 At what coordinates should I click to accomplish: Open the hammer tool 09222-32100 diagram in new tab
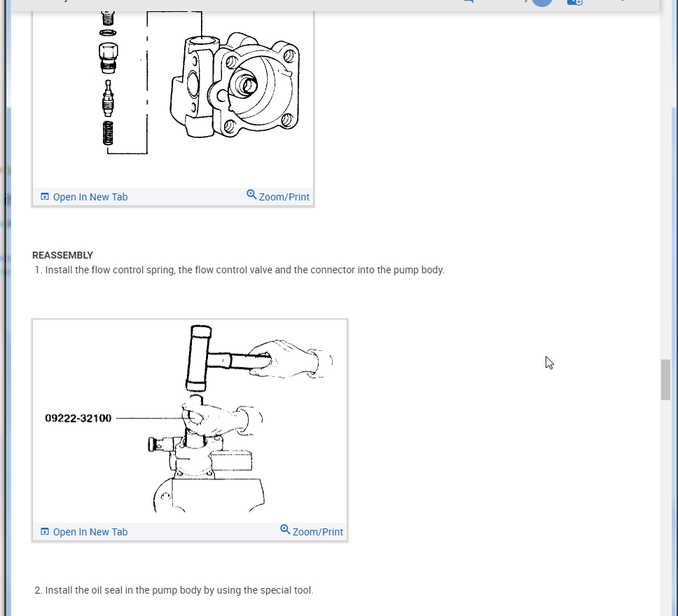84,532
